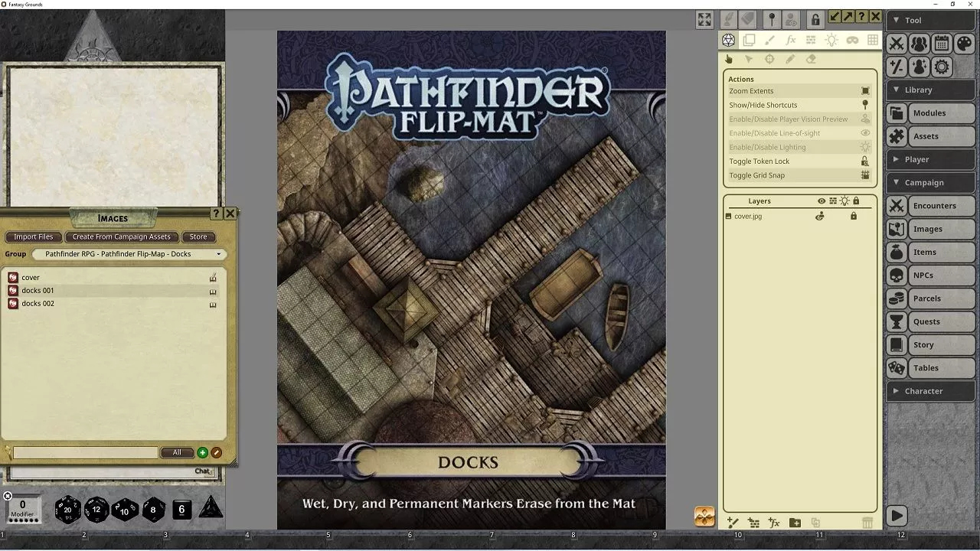
Task: Open the paint brush tab
Action: 770,40
